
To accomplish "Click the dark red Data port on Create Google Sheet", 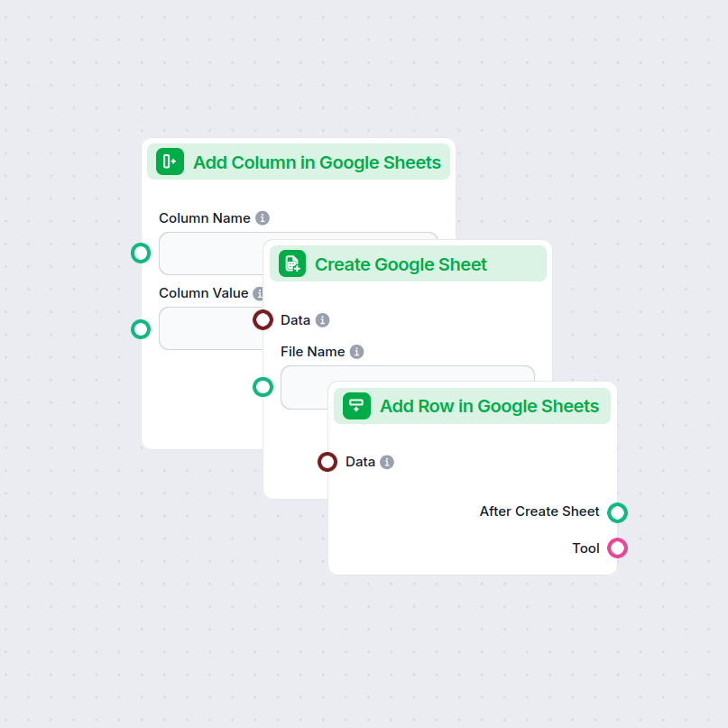I will [x=263, y=319].
